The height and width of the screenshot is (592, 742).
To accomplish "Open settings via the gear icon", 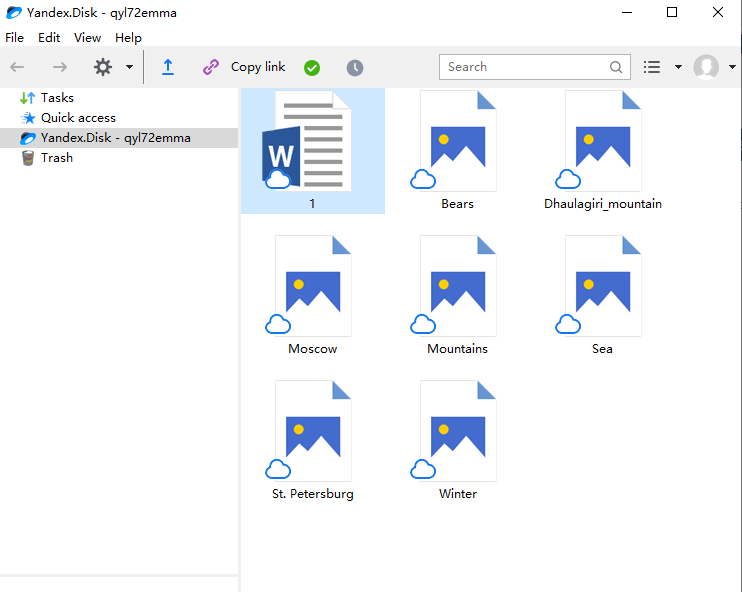I will (103, 67).
